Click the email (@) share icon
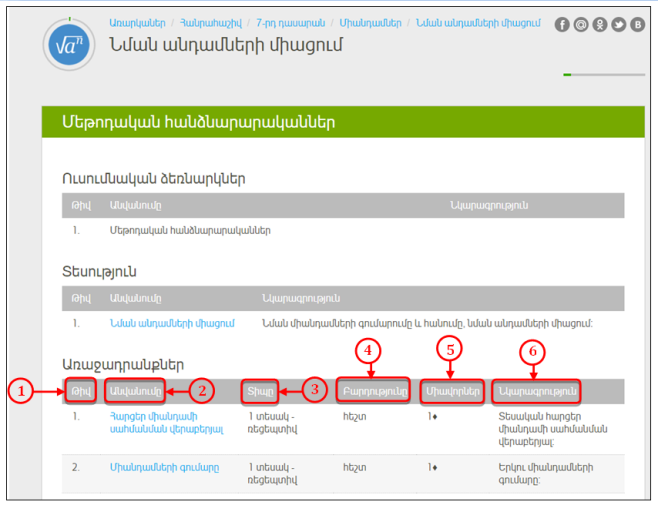The image size is (658, 505). [582, 25]
